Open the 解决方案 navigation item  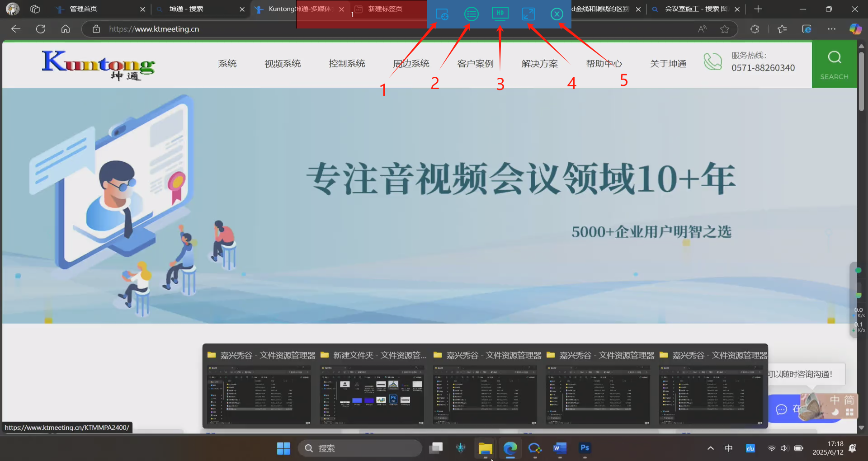[x=540, y=64]
